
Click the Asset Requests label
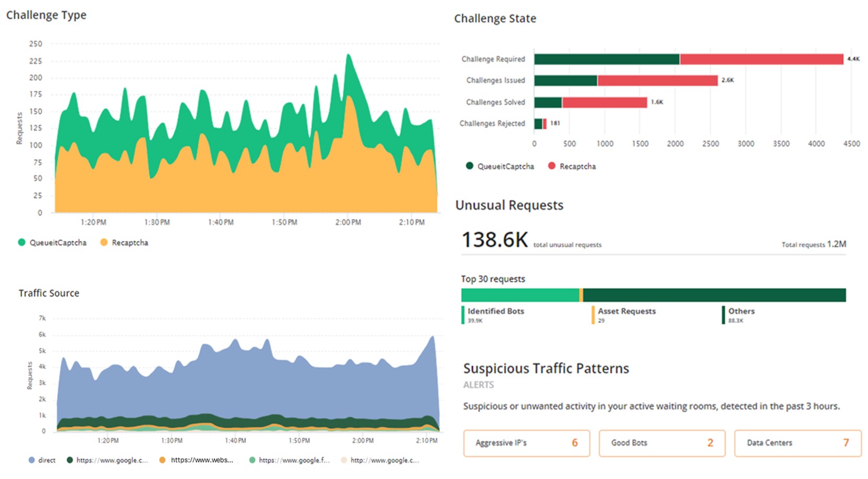626,311
